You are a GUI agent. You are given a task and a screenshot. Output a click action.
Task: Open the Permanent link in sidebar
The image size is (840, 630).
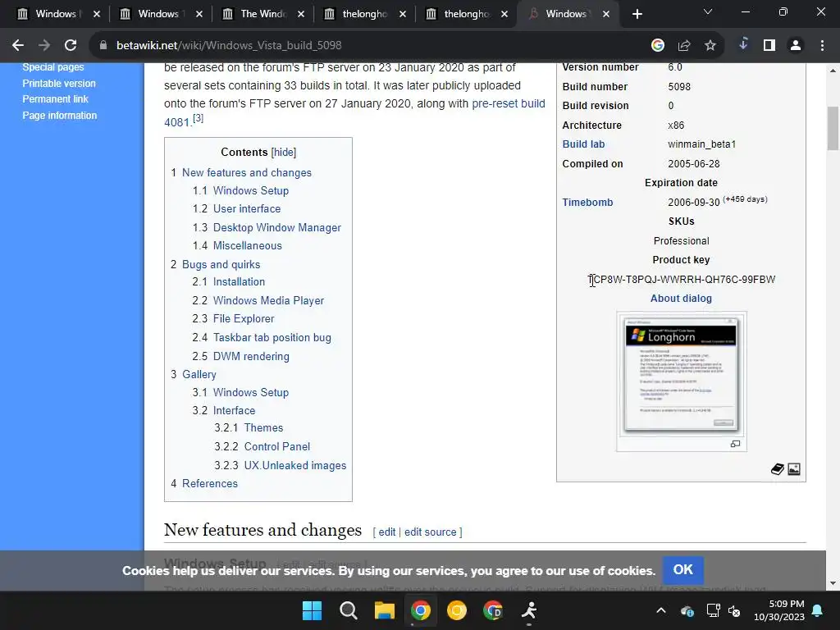(x=55, y=99)
